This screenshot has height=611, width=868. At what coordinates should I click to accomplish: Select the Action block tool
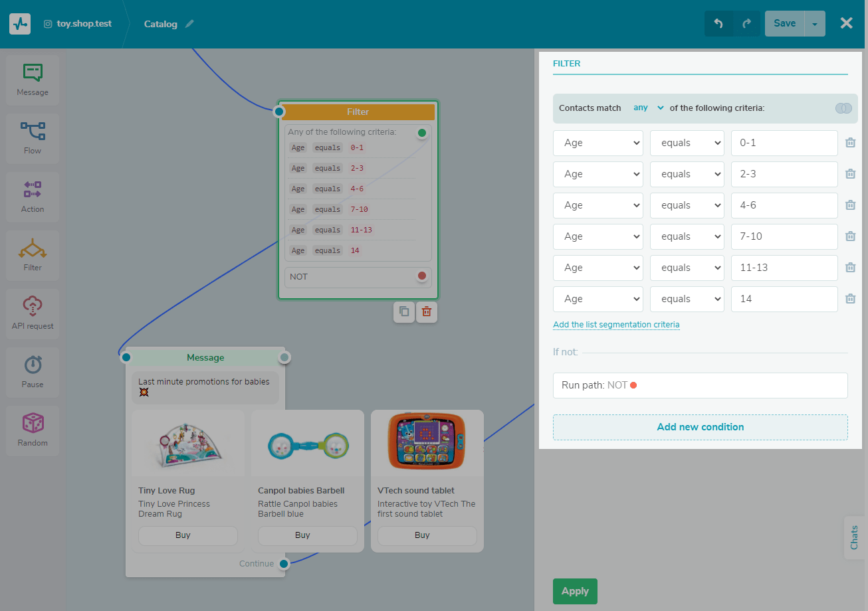coord(32,196)
